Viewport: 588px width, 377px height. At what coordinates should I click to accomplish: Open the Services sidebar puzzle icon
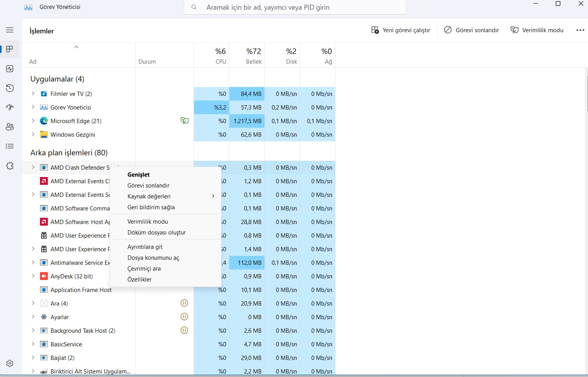tap(10, 166)
